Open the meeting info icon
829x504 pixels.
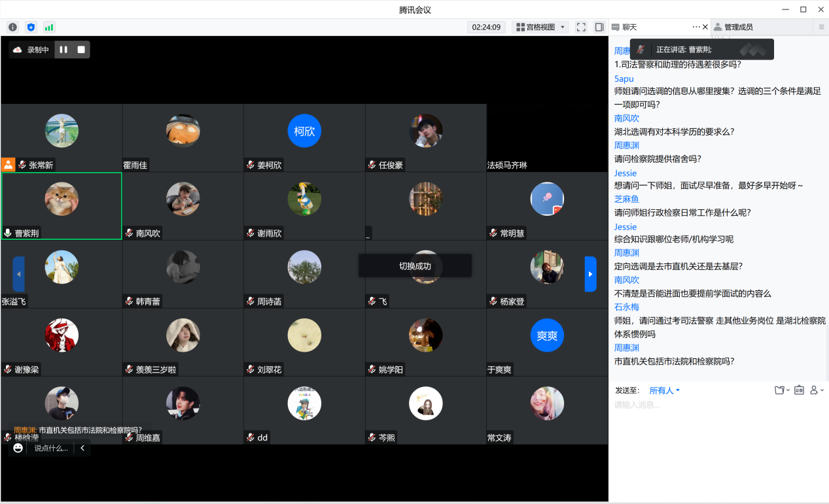pyautogui.click(x=12, y=27)
